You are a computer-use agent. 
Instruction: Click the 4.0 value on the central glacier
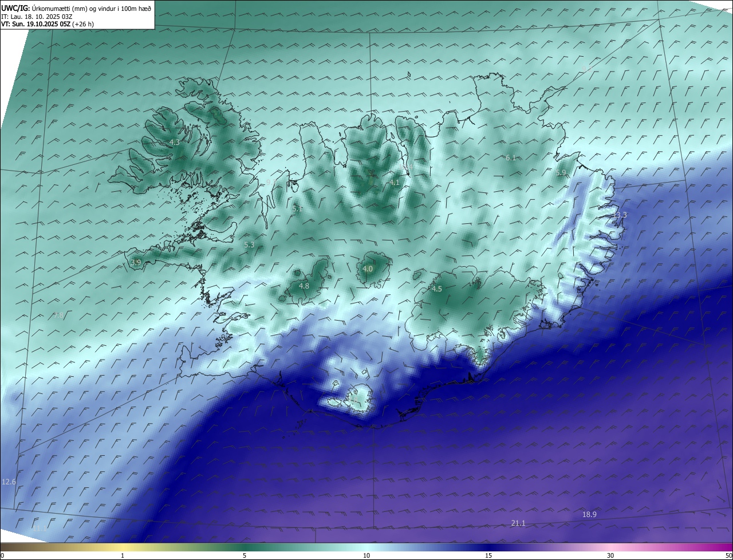tap(368, 269)
